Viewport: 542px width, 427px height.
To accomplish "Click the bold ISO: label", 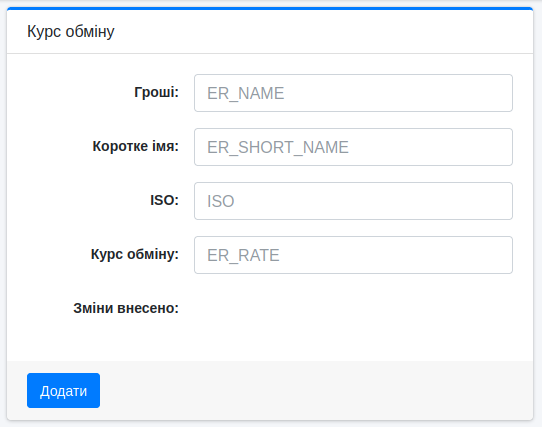I will [x=164, y=200].
